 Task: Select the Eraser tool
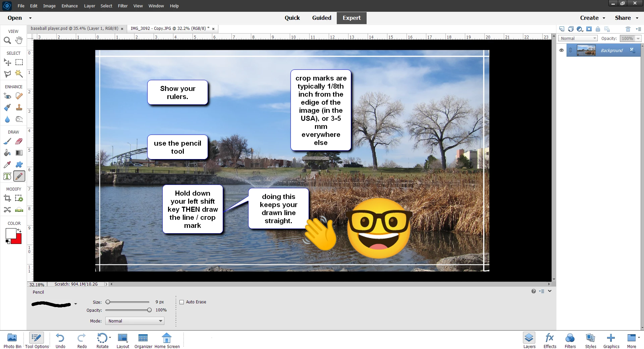coord(19,142)
